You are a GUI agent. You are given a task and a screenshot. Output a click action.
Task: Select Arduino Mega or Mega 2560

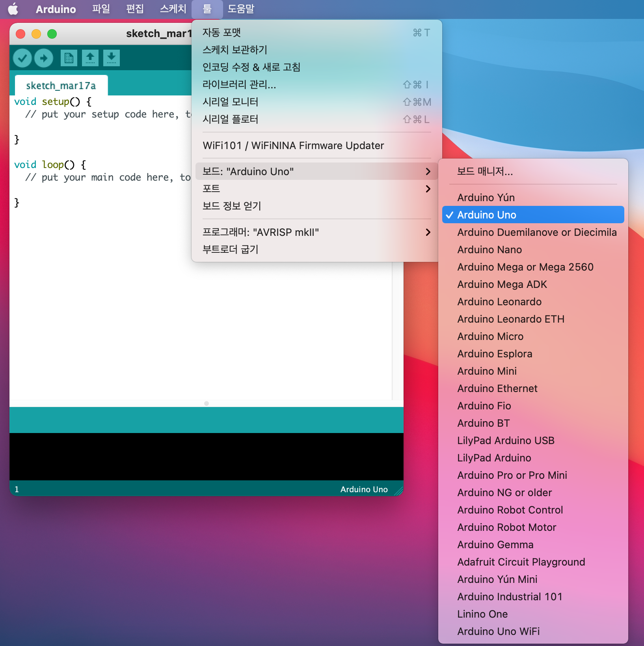tap(533, 267)
